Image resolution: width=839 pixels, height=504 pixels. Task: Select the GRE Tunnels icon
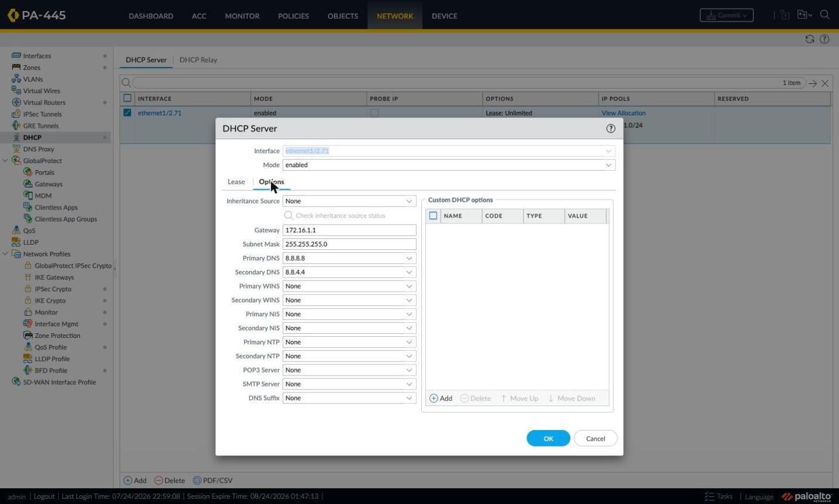click(16, 126)
